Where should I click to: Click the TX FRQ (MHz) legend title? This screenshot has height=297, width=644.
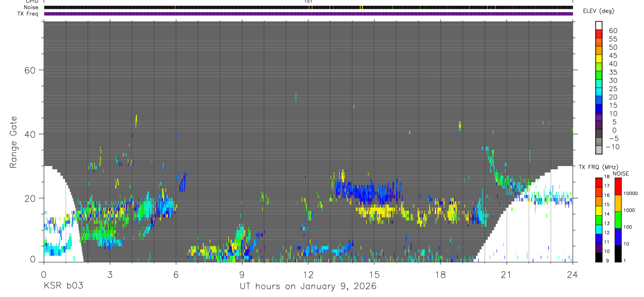coord(594,167)
